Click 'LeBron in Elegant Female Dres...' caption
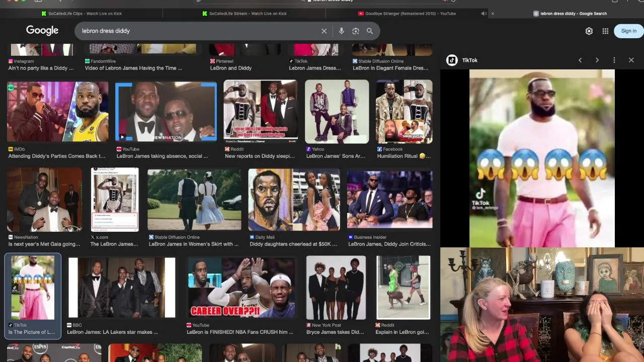Screen dimensions: 644x362 click(390, 68)
